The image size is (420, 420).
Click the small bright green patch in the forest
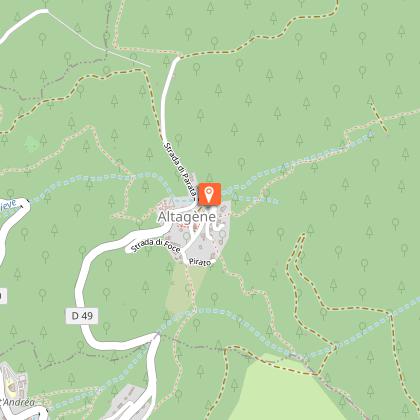pyautogui.click(x=31, y=144)
